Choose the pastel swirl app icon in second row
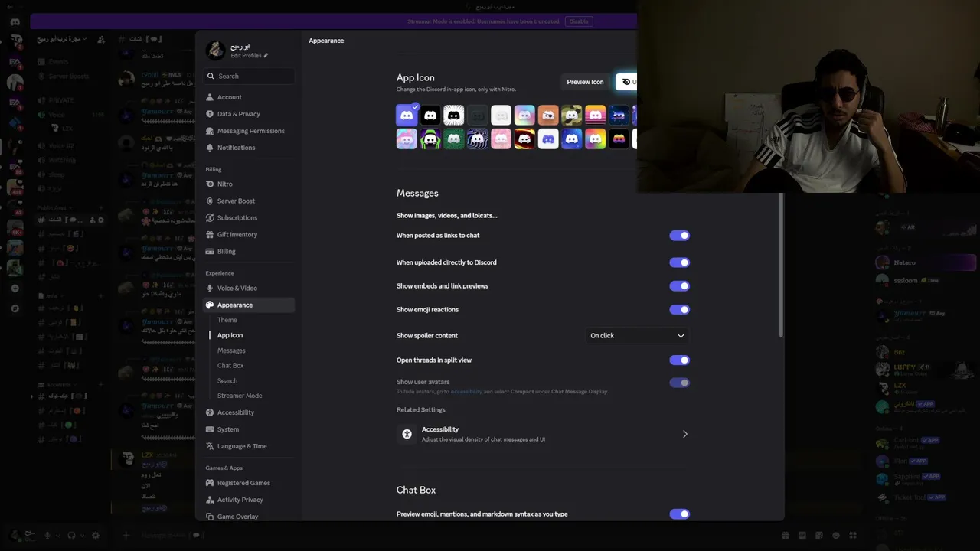 (407, 139)
